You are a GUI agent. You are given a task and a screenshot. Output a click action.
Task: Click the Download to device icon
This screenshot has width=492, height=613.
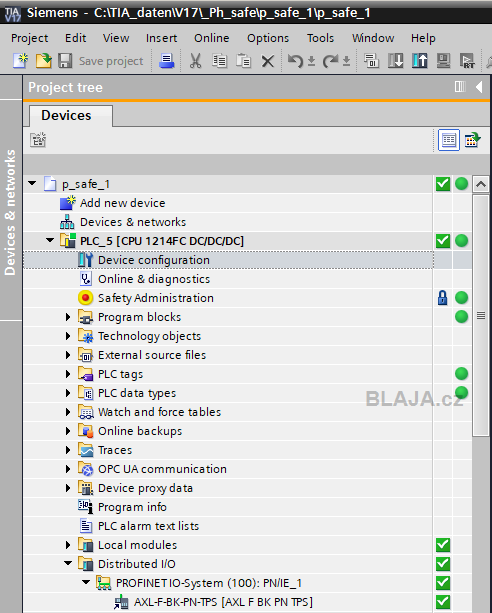[x=395, y=61]
